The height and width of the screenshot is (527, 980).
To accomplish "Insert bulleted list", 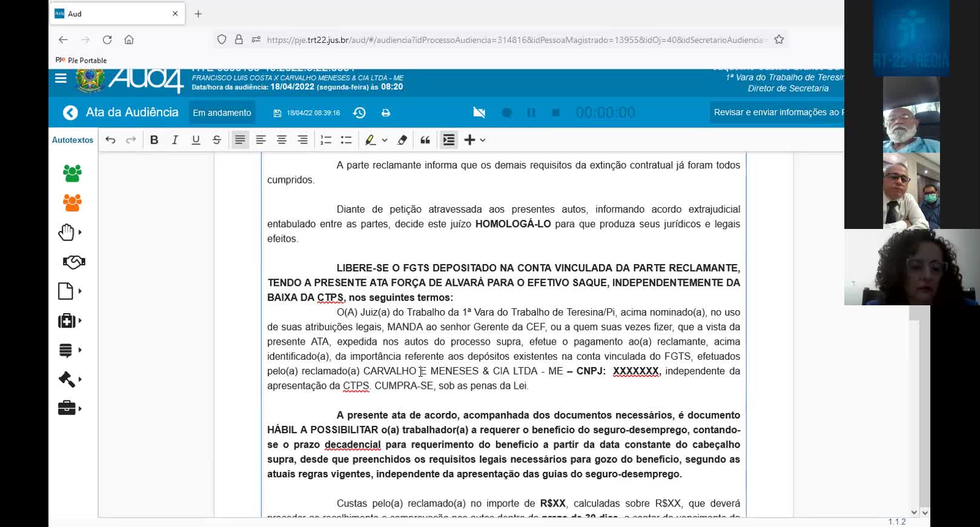I will point(346,140).
